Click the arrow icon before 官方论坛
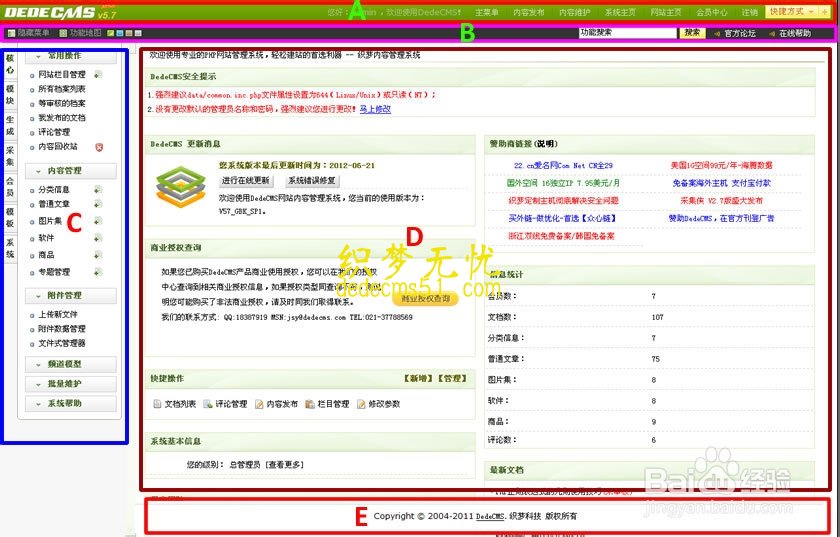840x537 pixels. click(x=717, y=34)
